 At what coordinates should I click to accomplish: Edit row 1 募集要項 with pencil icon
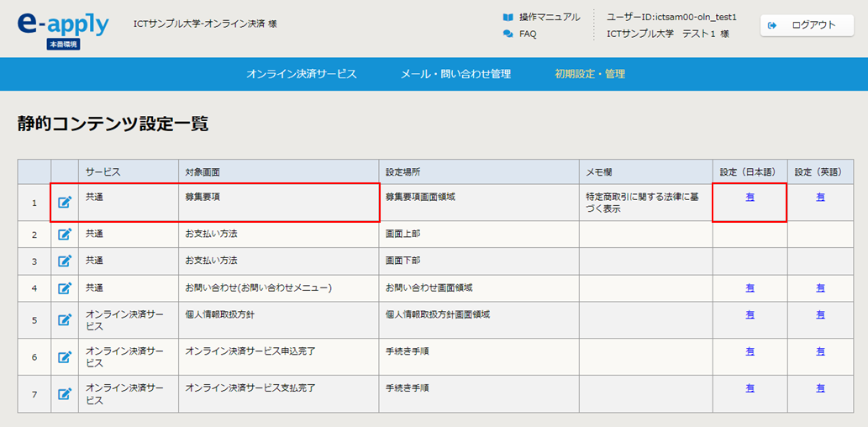[x=65, y=203]
